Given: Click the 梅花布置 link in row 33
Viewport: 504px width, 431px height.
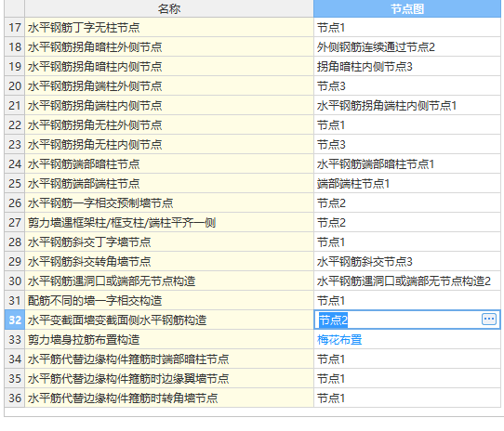Looking at the screenshot, I should (339, 339).
